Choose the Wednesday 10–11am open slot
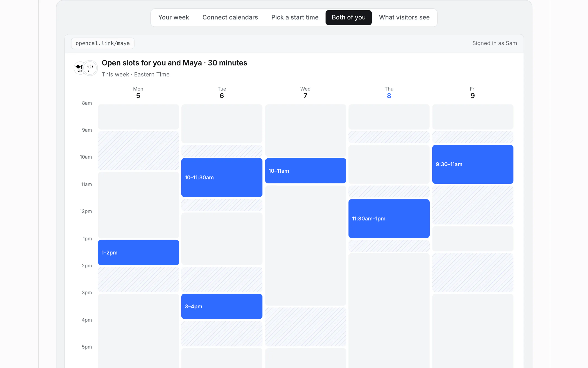The height and width of the screenshot is (368, 588). [x=306, y=171]
